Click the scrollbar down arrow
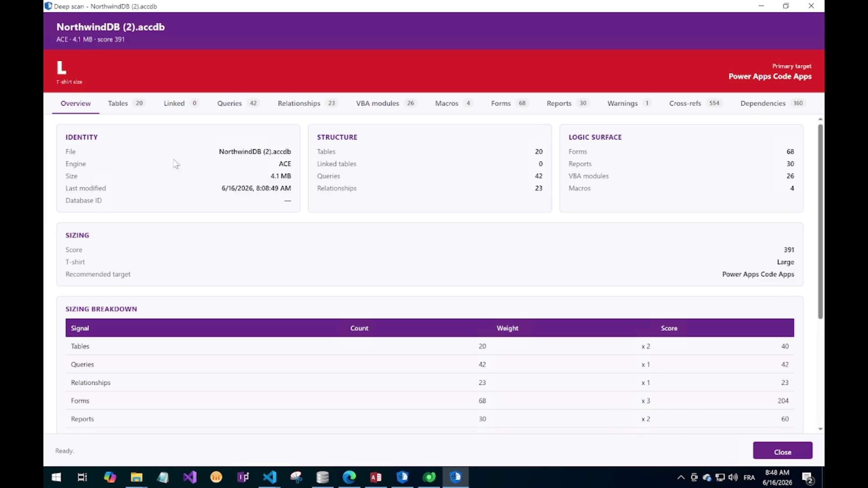 (x=820, y=429)
